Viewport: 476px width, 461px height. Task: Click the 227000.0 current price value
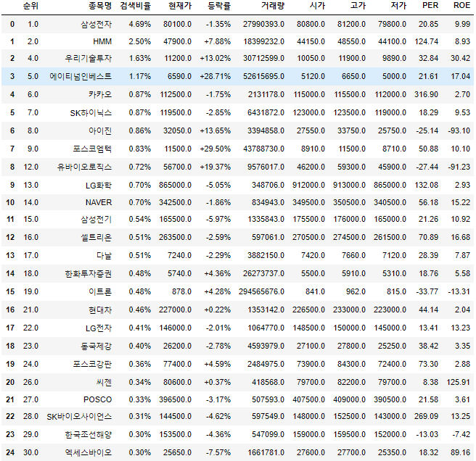point(175,310)
